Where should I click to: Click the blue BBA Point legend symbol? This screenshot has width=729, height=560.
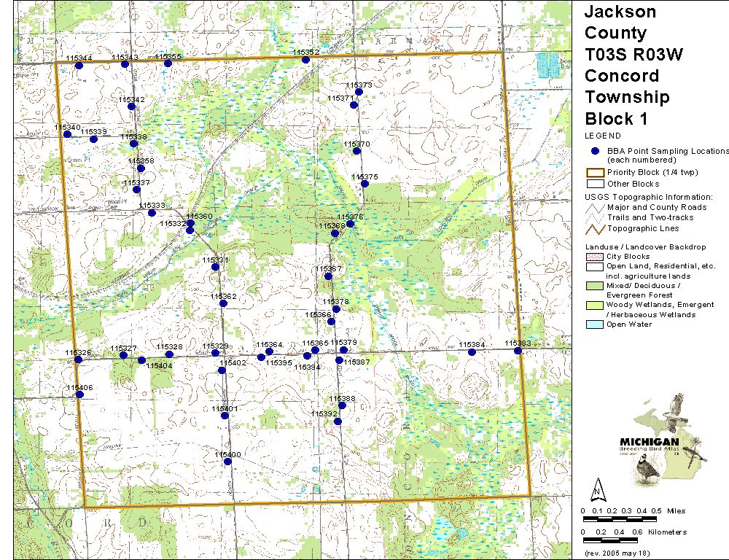tap(595, 151)
